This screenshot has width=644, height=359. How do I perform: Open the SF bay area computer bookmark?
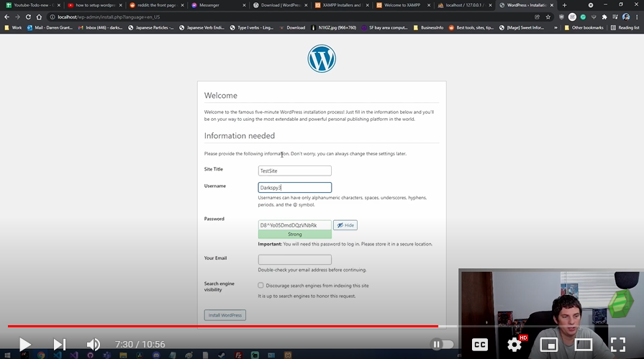point(384,27)
